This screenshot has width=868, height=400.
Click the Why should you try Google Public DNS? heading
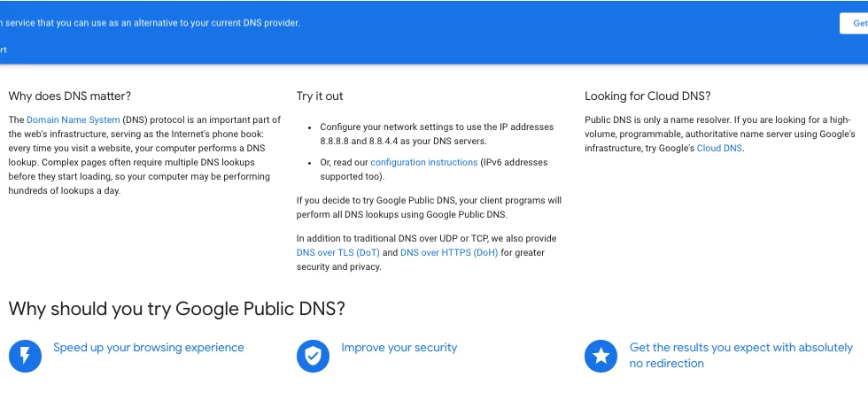click(176, 308)
